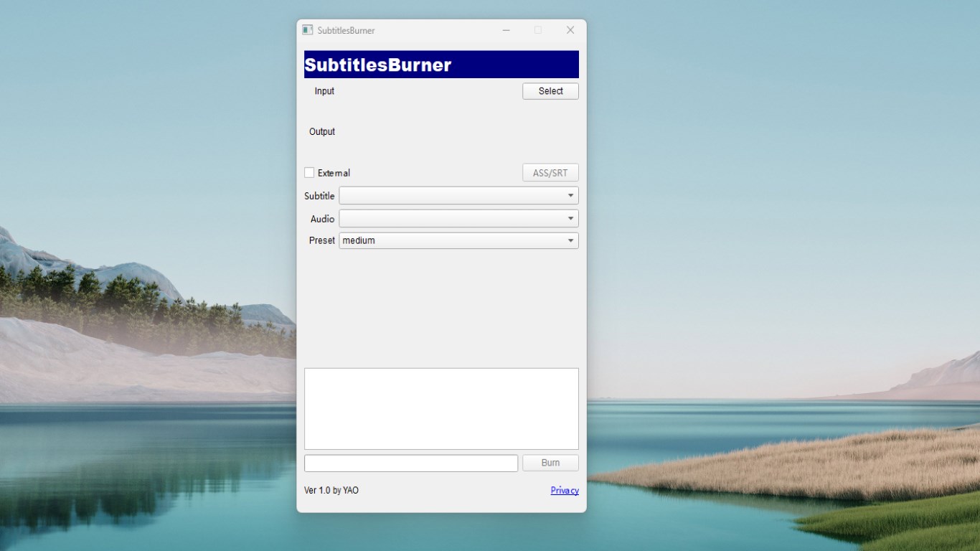Click the SubtitlesBurner app icon in title bar

coord(307,30)
